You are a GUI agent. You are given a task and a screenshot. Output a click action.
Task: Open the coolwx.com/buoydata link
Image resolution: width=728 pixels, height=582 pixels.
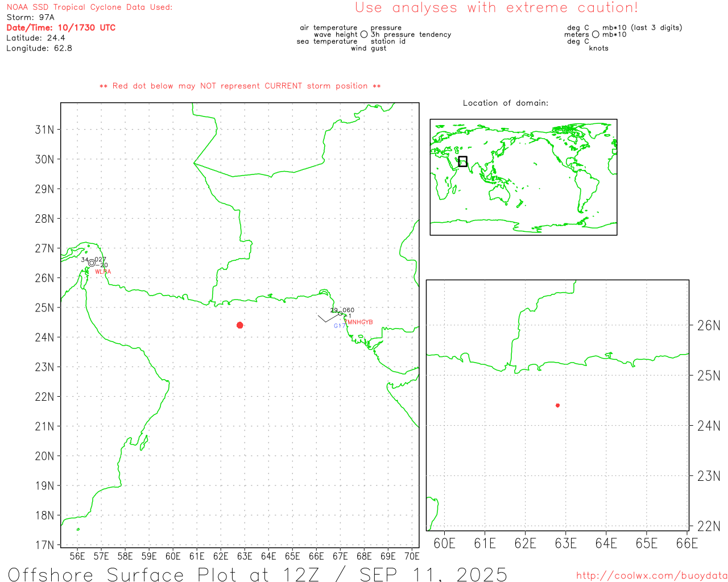pos(652,576)
